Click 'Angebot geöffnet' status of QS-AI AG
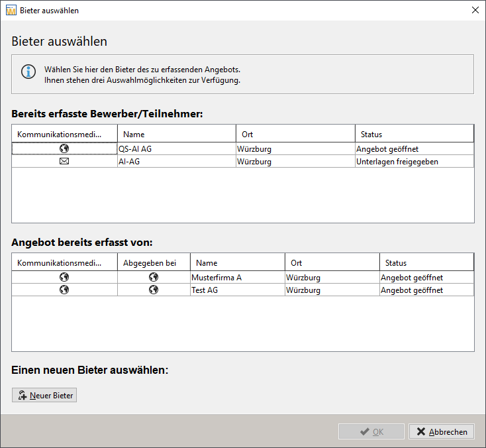Image resolution: width=486 pixels, height=448 pixels. coord(414,148)
